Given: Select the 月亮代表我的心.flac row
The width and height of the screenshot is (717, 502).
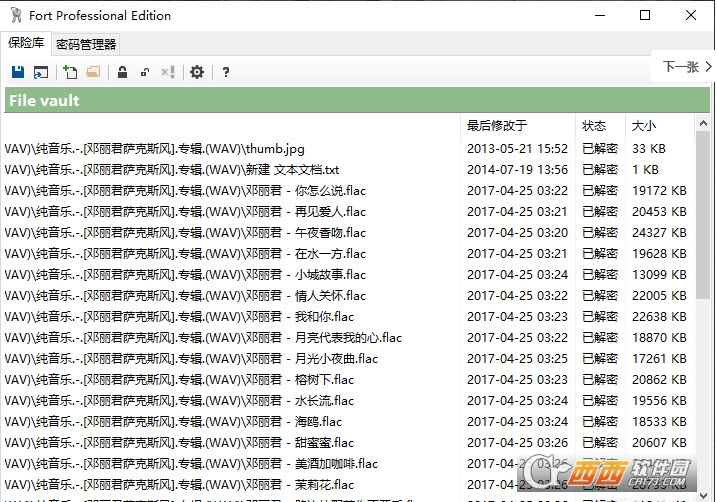Looking at the screenshot, I should click(346, 338).
